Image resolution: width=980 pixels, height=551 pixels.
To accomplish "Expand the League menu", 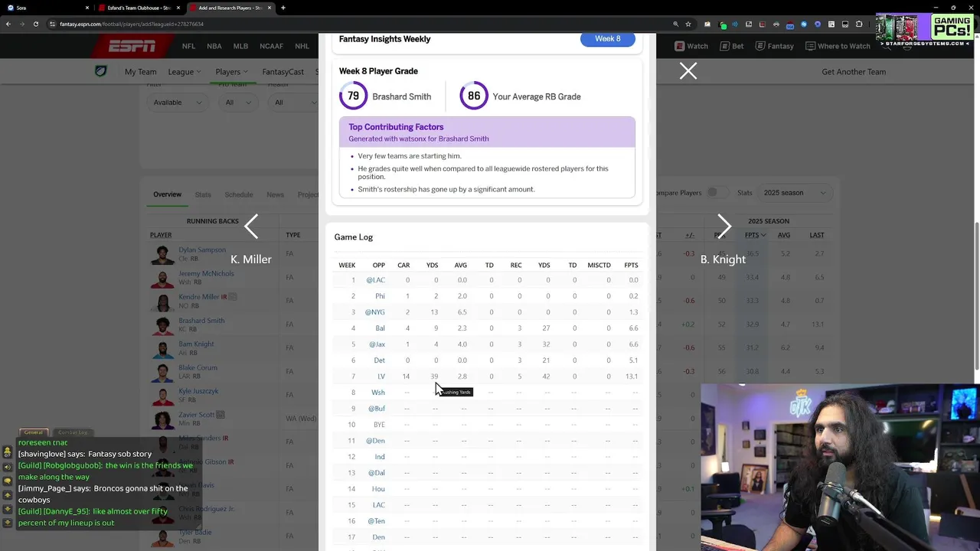I will tap(185, 72).
